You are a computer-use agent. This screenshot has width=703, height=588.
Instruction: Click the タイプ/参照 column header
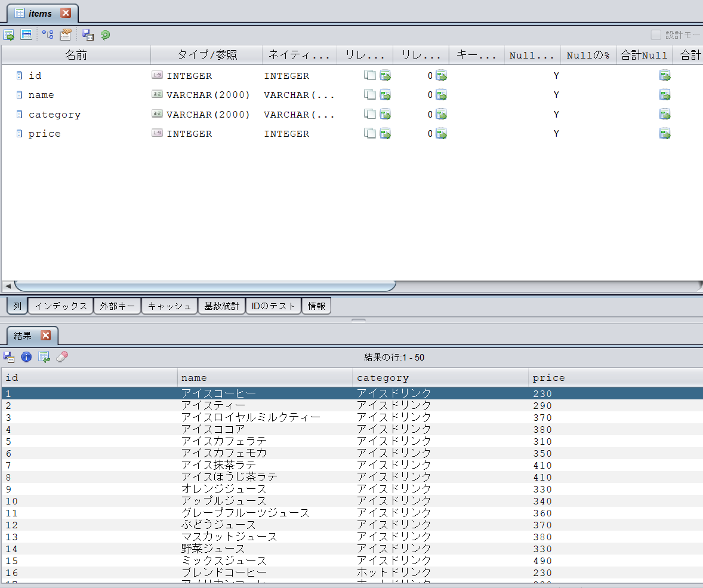point(206,55)
